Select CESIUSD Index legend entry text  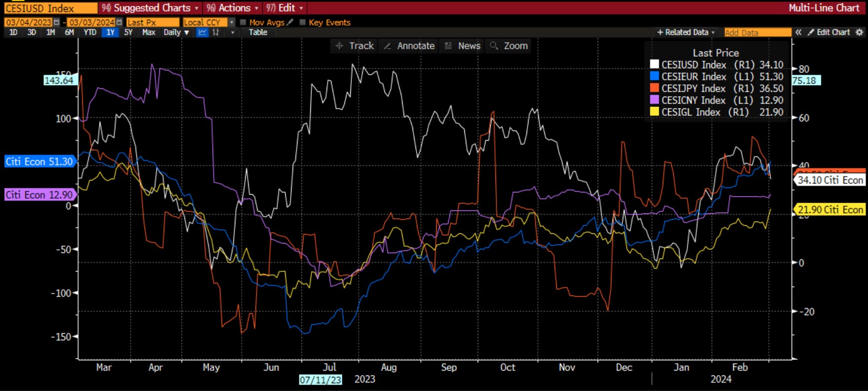click(694, 65)
